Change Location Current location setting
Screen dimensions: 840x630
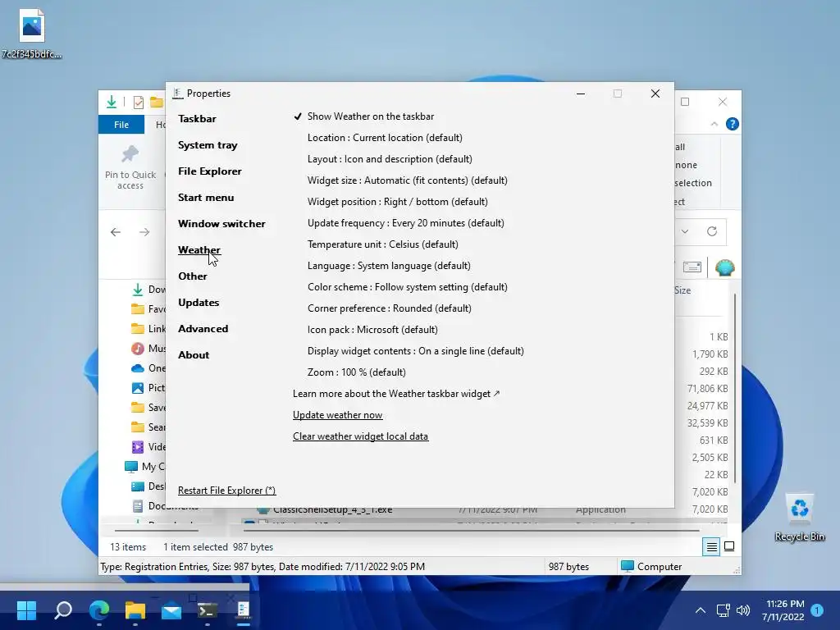click(x=385, y=138)
